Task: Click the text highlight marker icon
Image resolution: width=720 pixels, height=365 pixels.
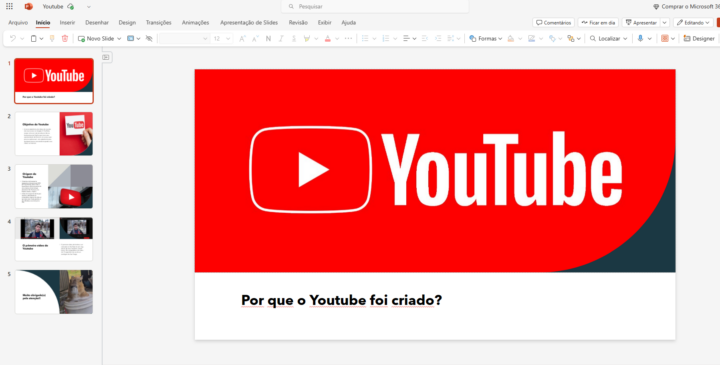Action: (x=307, y=39)
